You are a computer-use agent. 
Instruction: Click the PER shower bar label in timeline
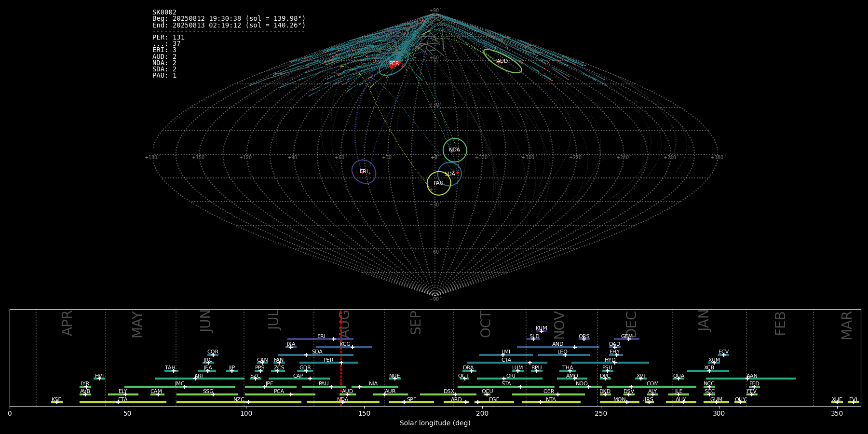(328, 360)
